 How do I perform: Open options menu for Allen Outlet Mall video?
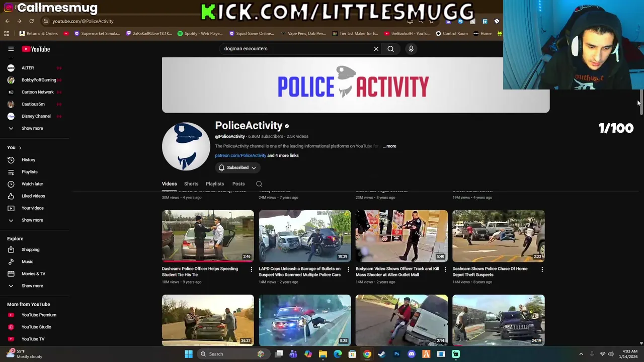[x=445, y=269]
